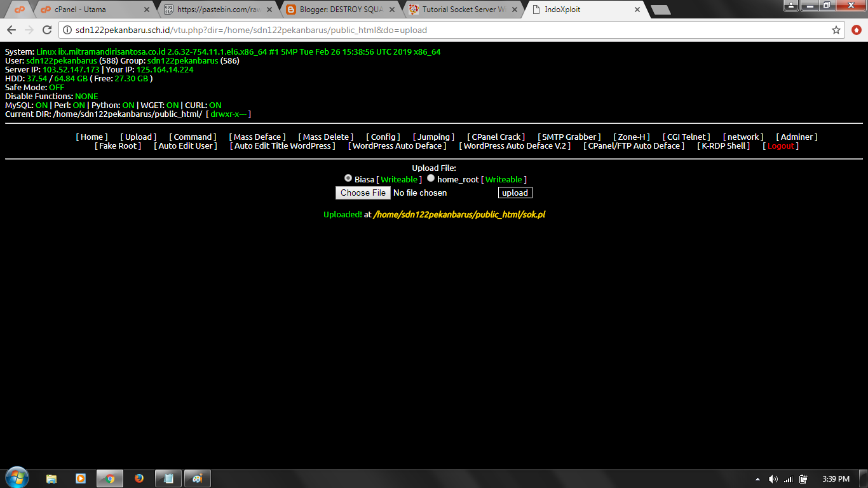Open Windows Media Player from the taskbar
Viewport: 868px width, 488px height.
[80, 478]
